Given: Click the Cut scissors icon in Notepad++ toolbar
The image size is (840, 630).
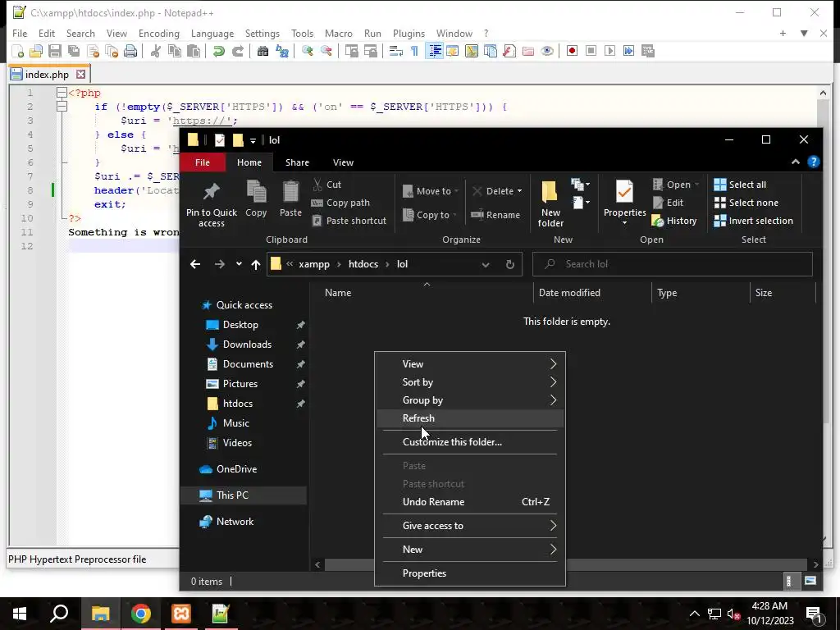Looking at the screenshot, I should [x=155, y=52].
